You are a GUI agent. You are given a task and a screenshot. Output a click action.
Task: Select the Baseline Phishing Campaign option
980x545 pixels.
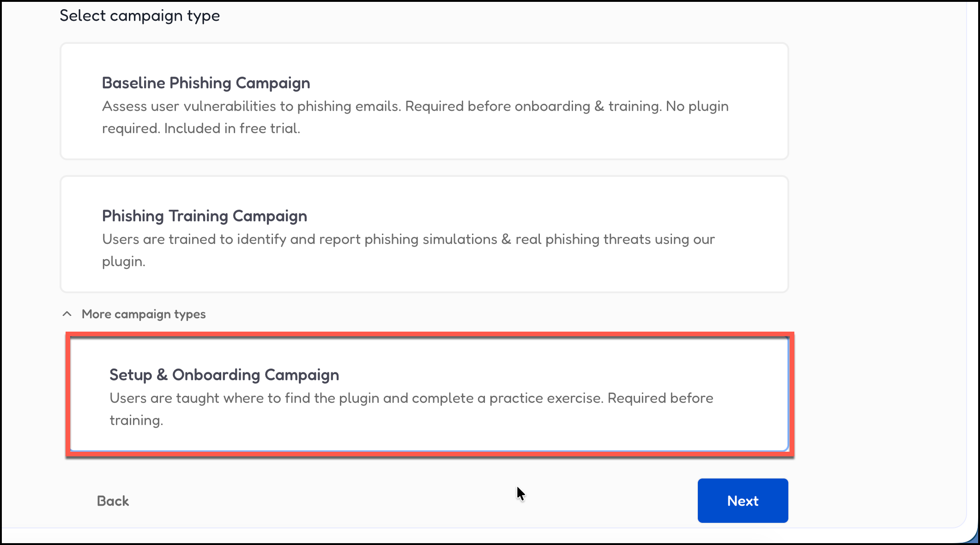click(x=424, y=101)
